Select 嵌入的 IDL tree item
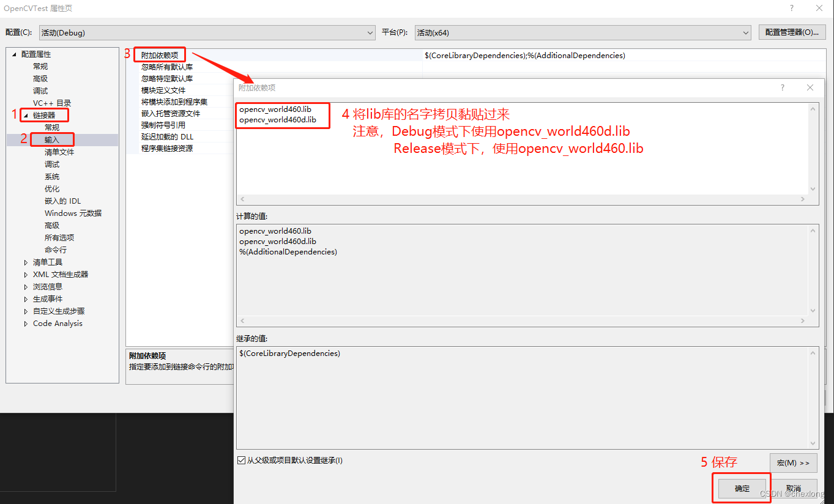The width and height of the screenshot is (834, 504). coord(62,201)
